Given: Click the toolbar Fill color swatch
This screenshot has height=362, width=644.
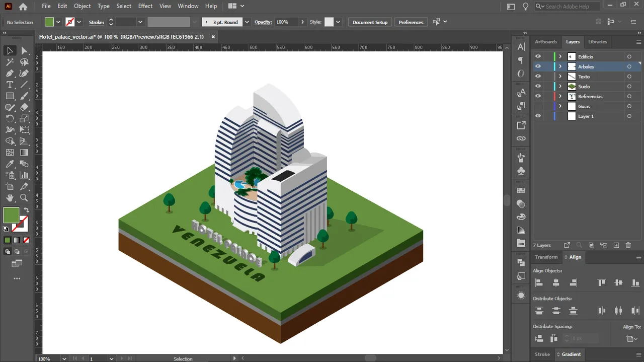Looking at the screenshot, I should pyautogui.click(x=11, y=215).
